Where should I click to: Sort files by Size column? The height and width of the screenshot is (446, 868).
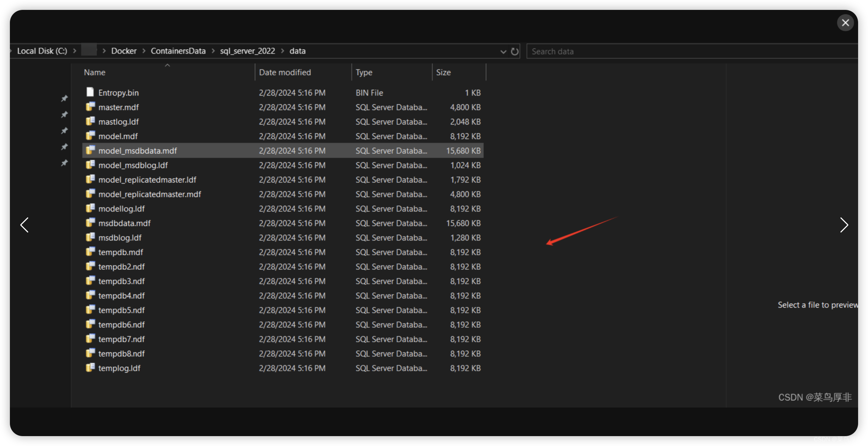443,72
